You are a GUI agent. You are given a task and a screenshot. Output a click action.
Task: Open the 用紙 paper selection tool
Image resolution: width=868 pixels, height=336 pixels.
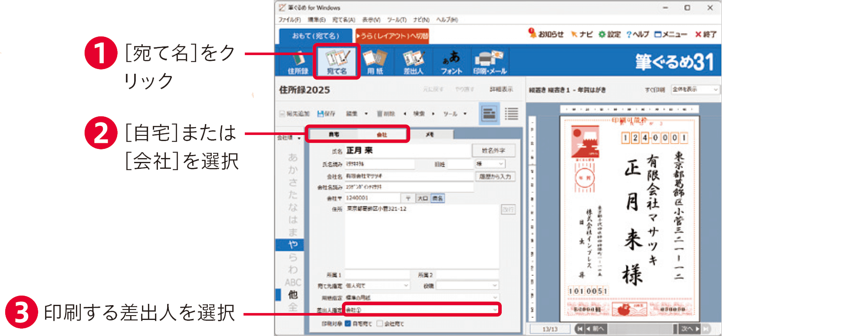pos(375,62)
